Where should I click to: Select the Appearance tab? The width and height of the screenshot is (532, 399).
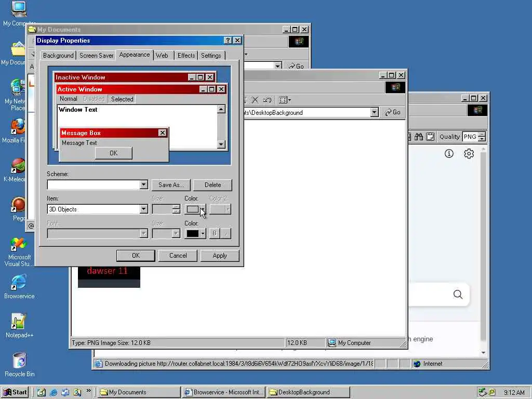[135, 55]
